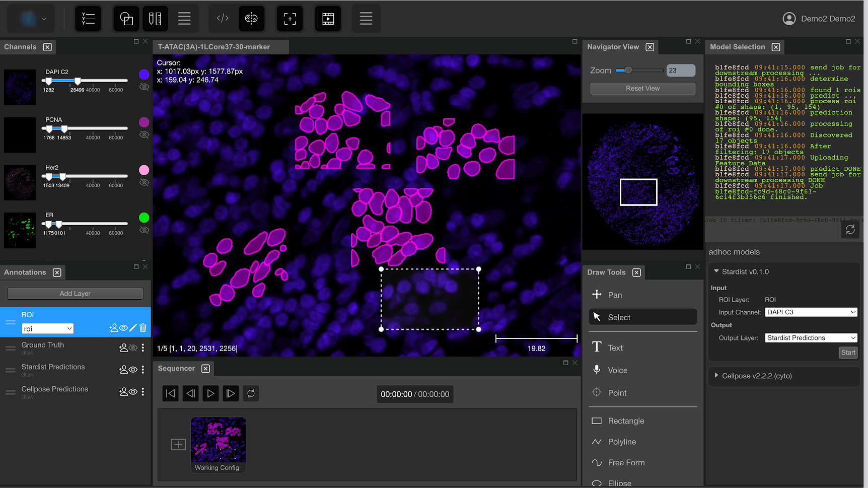This screenshot has width=868, height=488.
Task: Delete the ROI layer with trash icon
Action: 143,328
